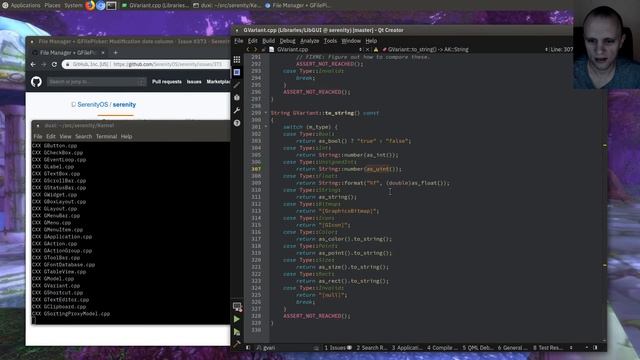This screenshot has height=360, width=640.
Task: Open the Line: 307 position selector
Action: [x=561, y=49]
